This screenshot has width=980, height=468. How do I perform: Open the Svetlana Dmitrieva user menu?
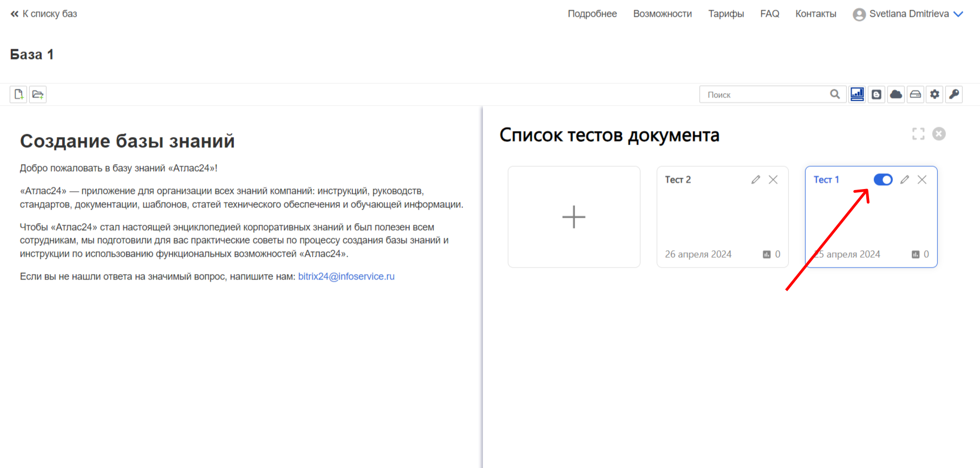[908, 14]
